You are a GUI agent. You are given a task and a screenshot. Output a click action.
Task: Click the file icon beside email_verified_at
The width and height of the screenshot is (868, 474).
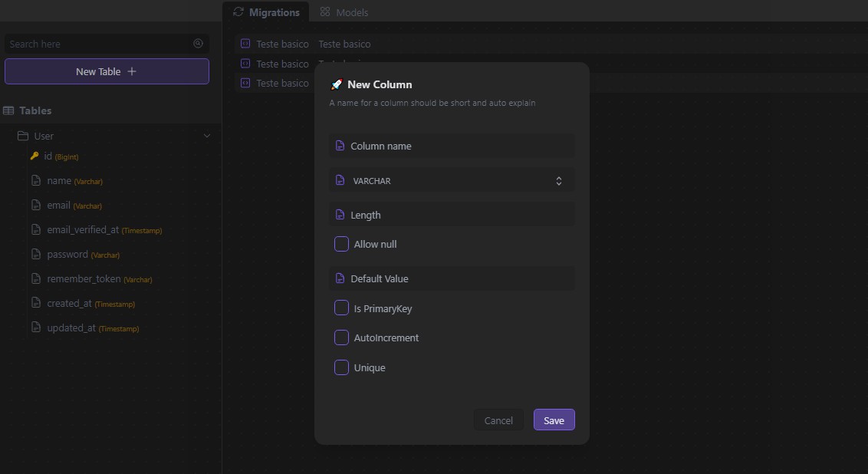(x=35, y=229)
